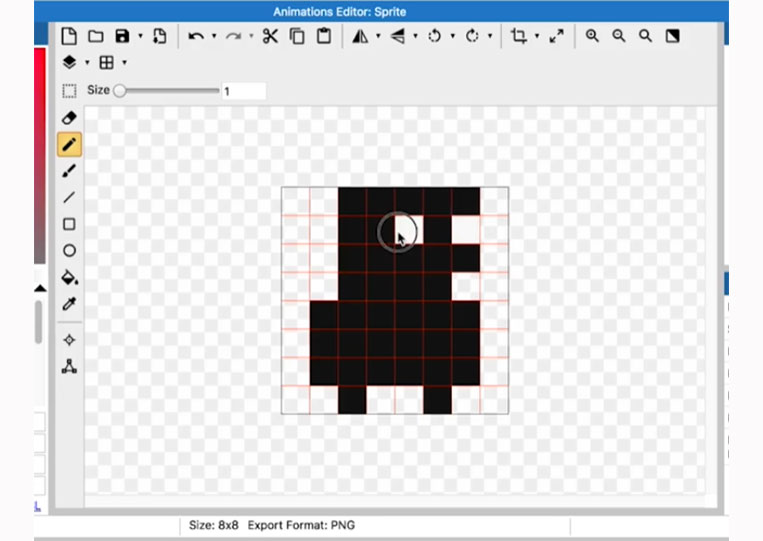Select the Paint bucket fill tool
Viewport: 763px width, 541px height.
click(x=70, y=277)
